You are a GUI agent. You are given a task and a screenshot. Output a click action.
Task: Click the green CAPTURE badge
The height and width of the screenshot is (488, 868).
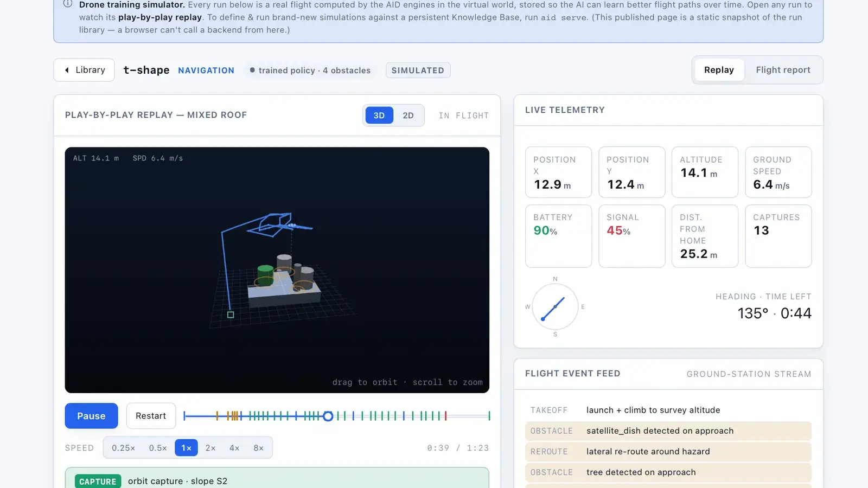[98, 481]
